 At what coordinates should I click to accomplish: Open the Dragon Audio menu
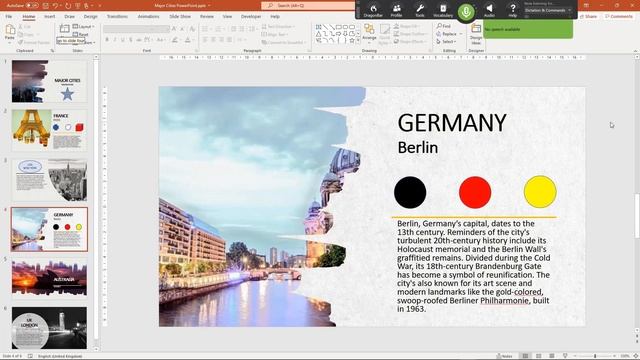489,11
